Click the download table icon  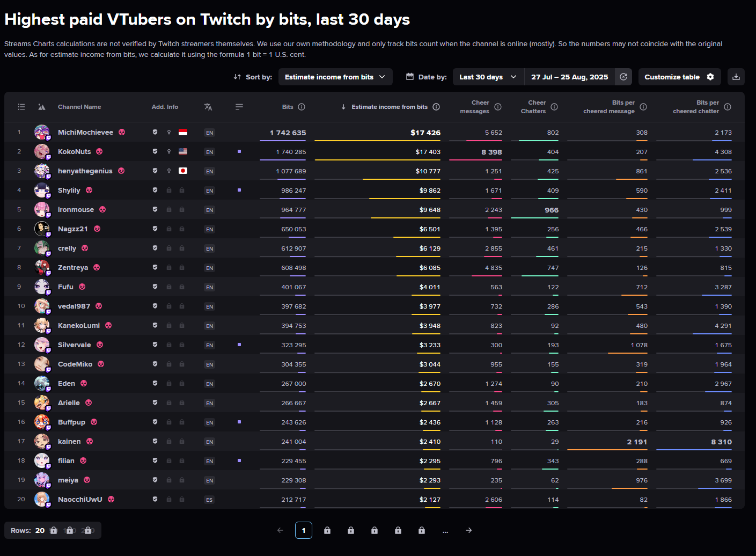(736, 77)
